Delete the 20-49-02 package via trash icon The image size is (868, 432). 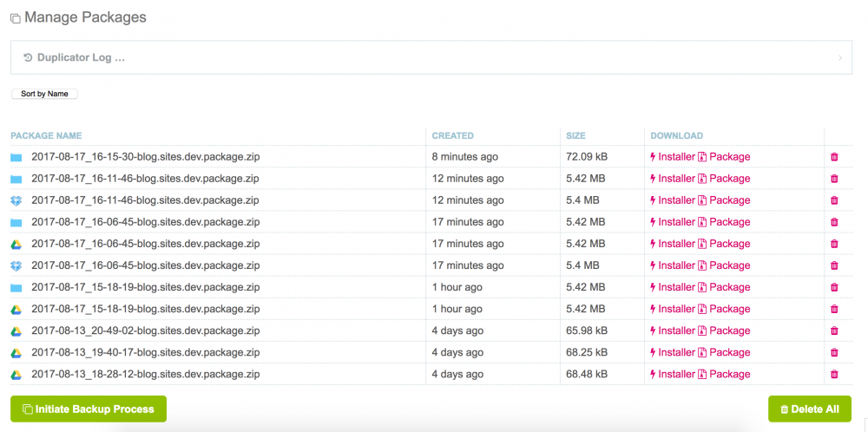coord(834,331)
